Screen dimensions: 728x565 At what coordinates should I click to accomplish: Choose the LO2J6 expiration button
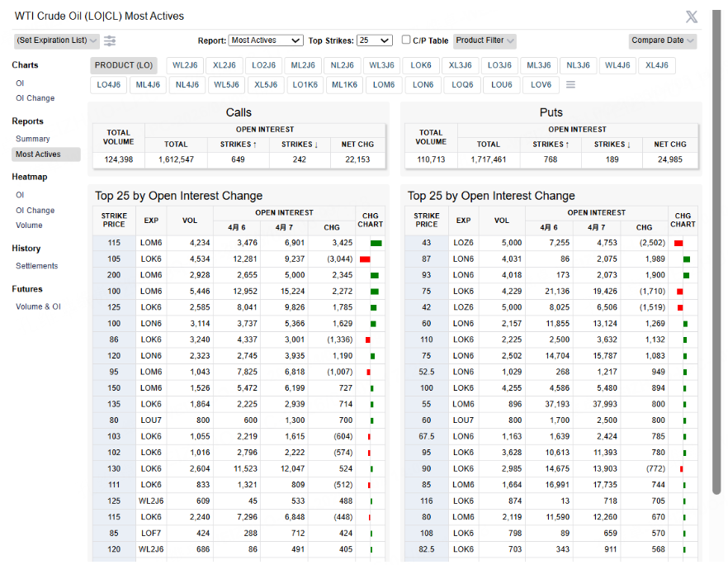pyautogui.click(x=264, y=65)
